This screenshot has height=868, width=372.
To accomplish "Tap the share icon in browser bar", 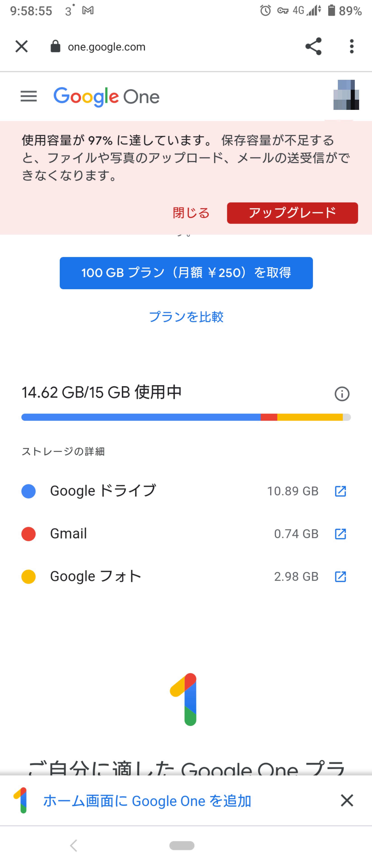I will 313,47.
